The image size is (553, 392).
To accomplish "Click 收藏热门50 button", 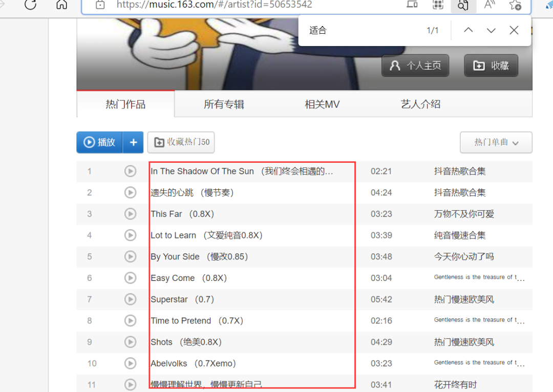I will pyautogui.click(x=181, y=142).
